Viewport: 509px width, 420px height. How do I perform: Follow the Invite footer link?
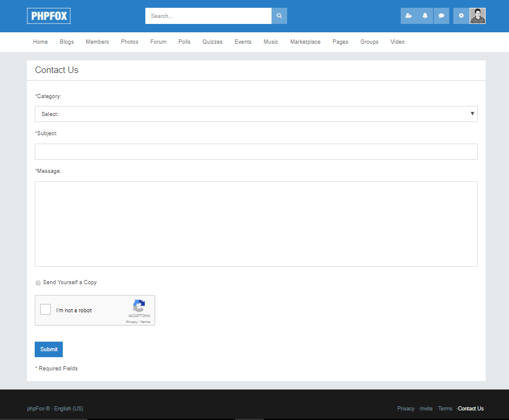(x=426, y=409)
